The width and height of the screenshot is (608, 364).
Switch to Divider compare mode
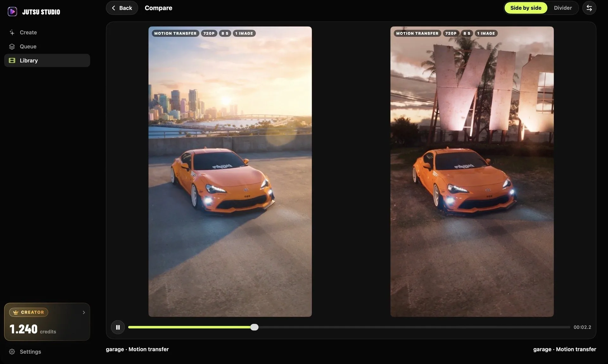click(563, 8)
